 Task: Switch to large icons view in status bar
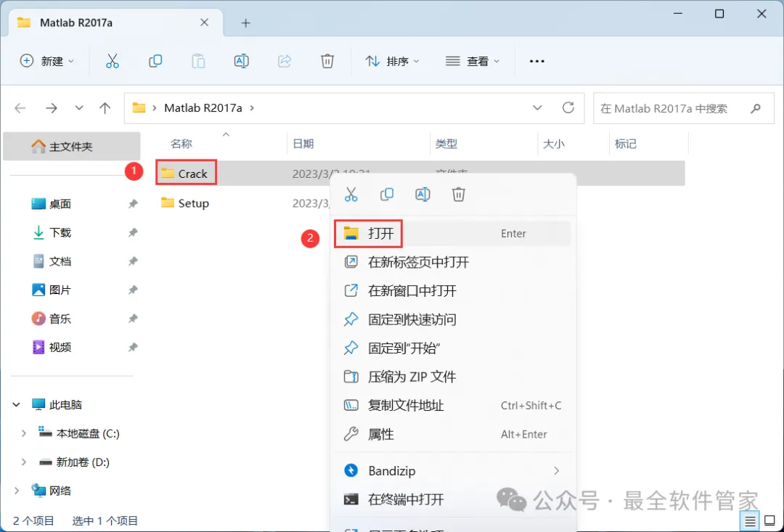pyautogui.click(x=770, y=522)
